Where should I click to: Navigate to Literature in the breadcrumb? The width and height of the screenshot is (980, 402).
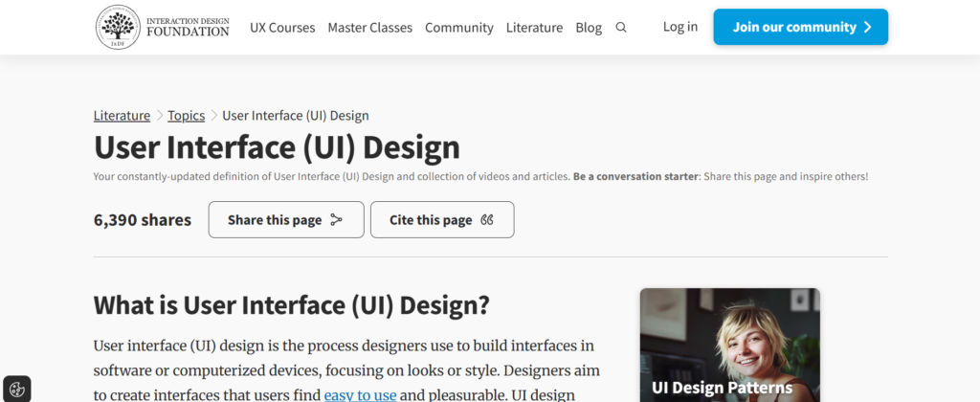click(122, 116)
